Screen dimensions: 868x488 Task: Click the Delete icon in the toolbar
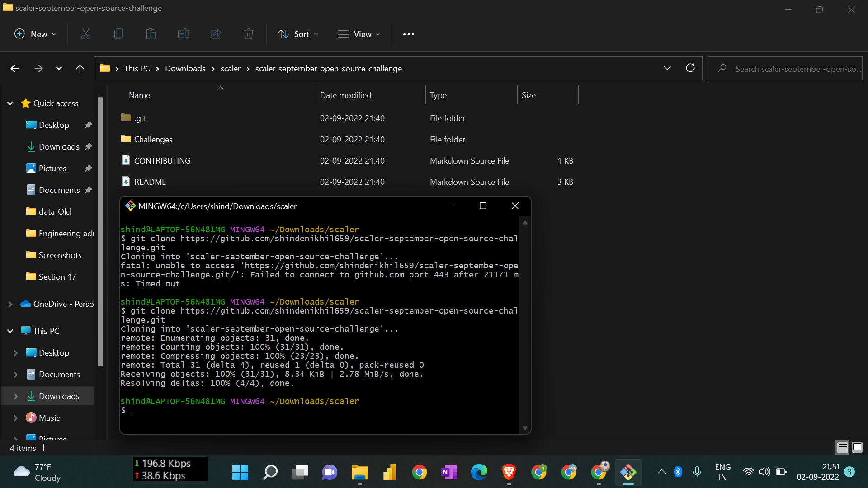click(x=248, y=34)
